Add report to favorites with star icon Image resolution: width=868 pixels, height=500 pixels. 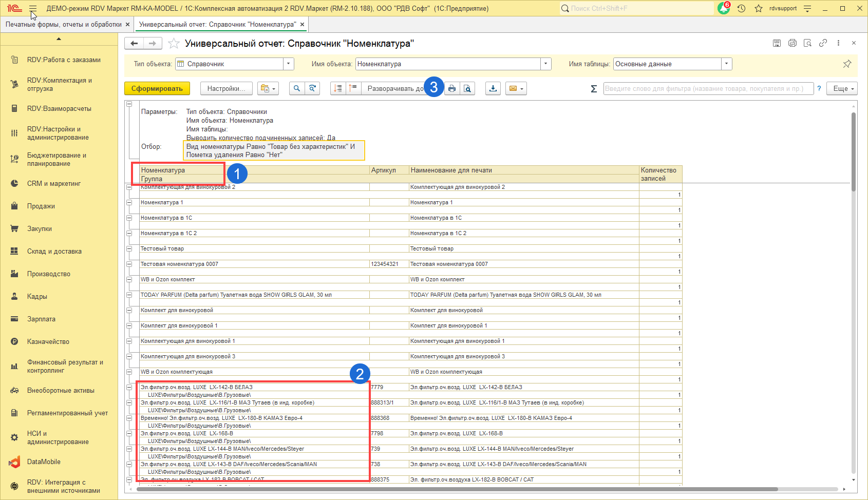tap(174, 44)
